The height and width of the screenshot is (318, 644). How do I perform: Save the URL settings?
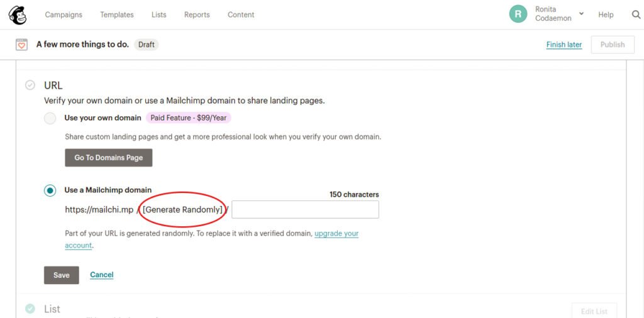click(x=62, y=275)
